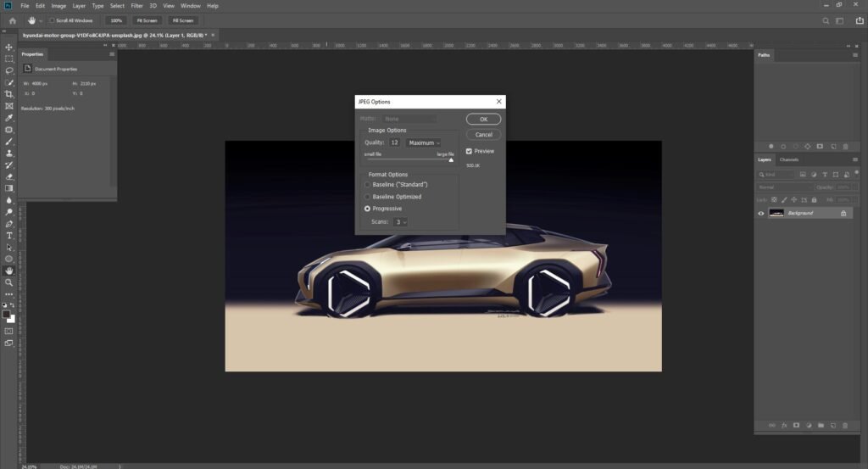
Task: Open the Scans count dropdown
Action: point(400,222)
